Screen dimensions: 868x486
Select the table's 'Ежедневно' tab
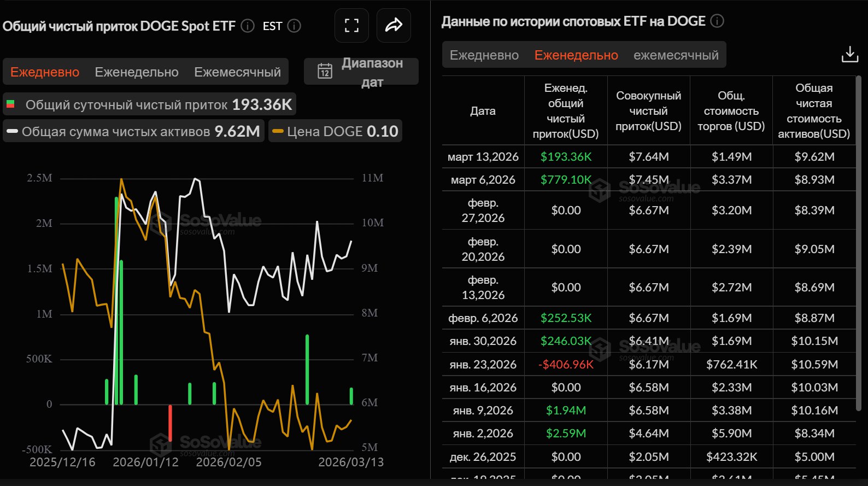click(484, 55)
